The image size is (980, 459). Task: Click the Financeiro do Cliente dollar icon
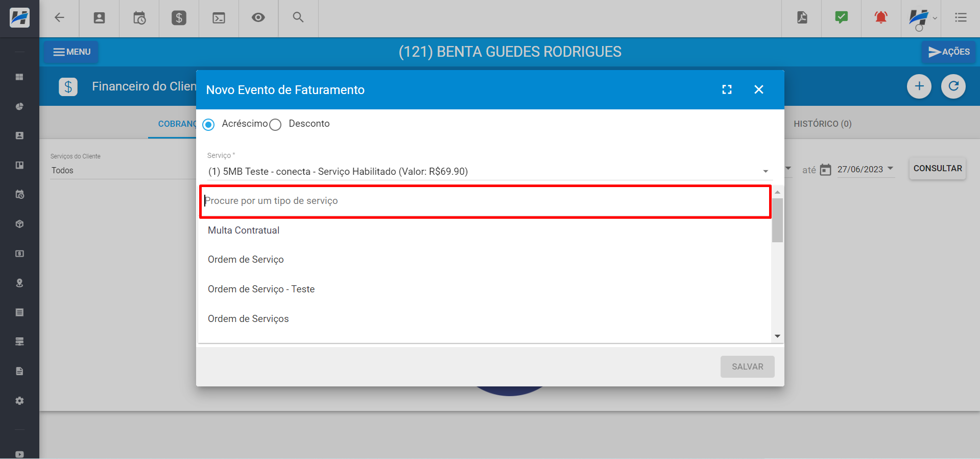tap(68, 87)
